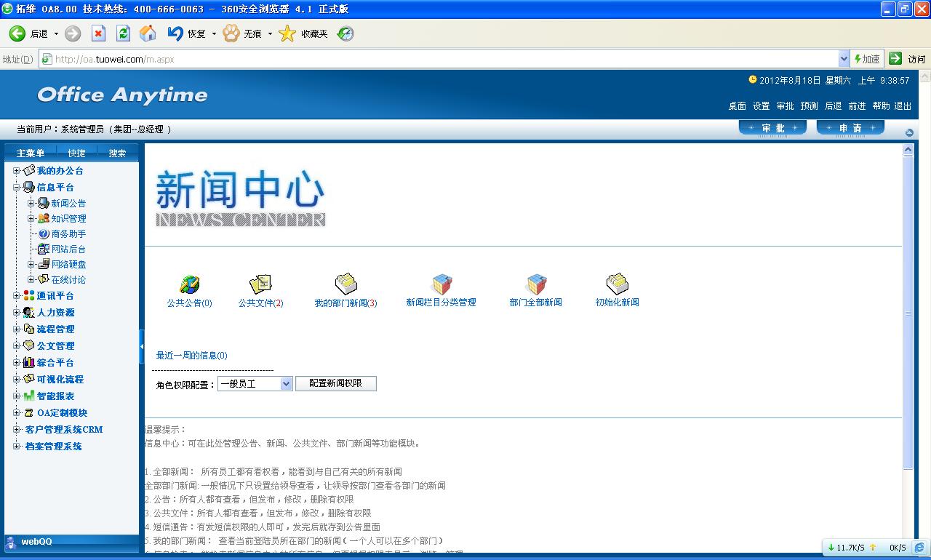
Task: Open the 新闻栏目分类管理 cube icon
Action: click(441, 284)
